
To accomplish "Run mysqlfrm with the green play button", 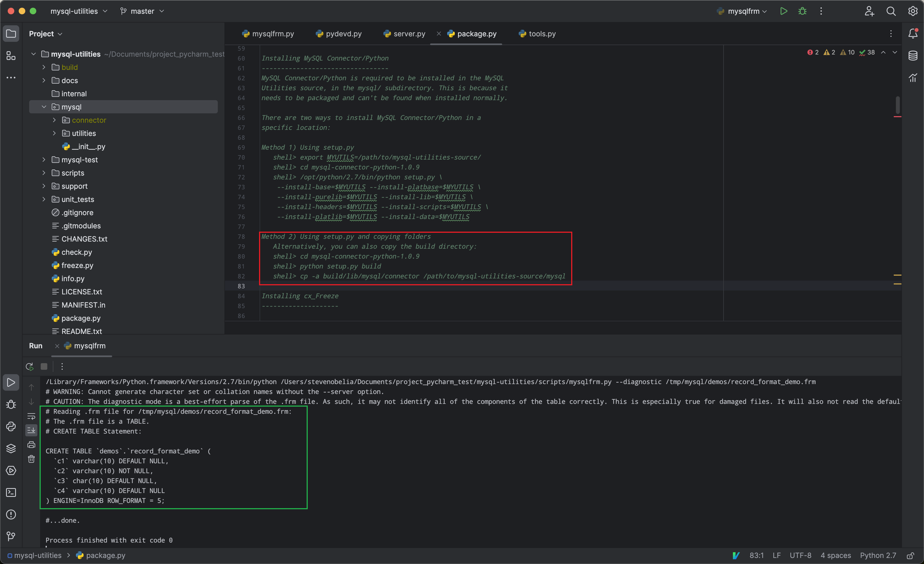I will [x=783, y=11].
